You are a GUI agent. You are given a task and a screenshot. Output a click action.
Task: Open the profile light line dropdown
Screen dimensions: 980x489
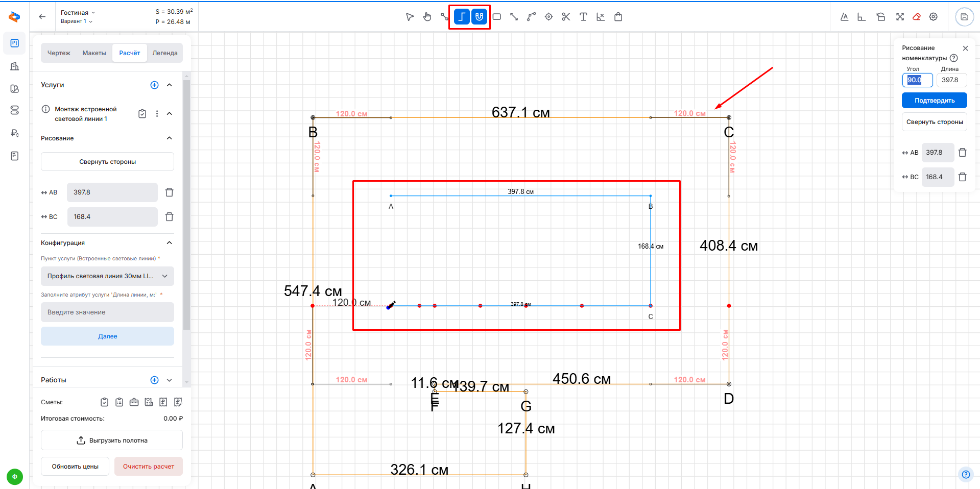tap(107, 276)
